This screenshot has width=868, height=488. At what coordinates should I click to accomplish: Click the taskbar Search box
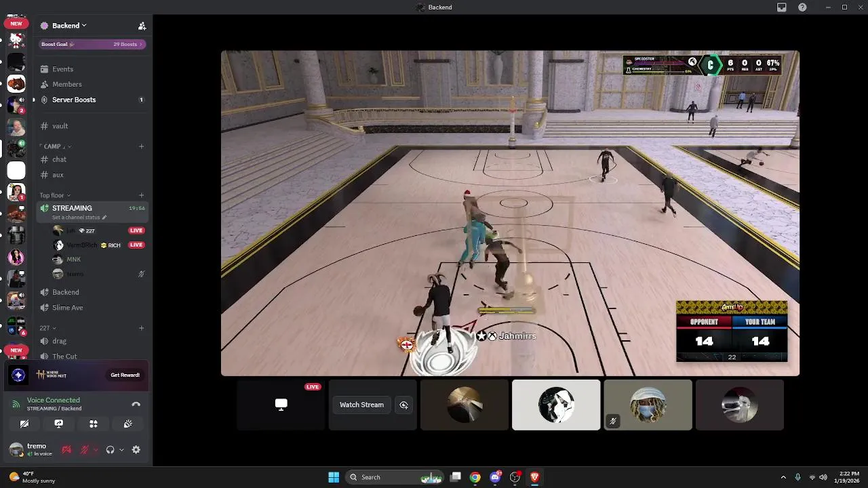pos(395,477)
